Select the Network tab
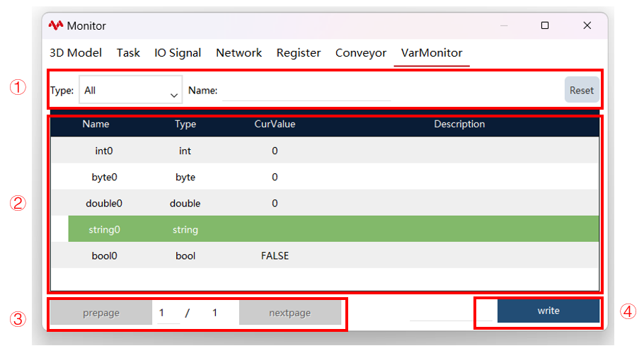This screenshot has height=358, width=644. pos(238,53)
